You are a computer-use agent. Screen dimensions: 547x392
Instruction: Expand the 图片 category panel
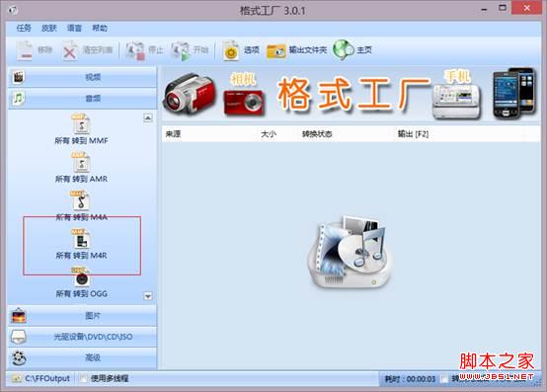(x=82, y=316)
